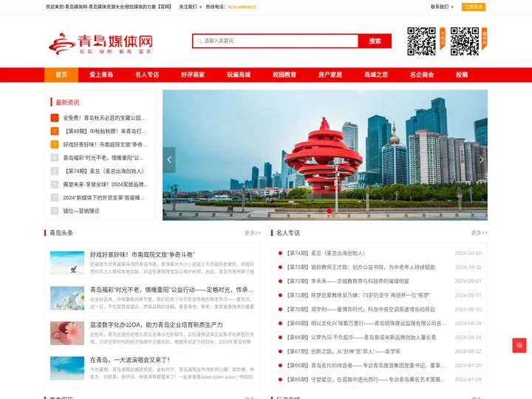
Task: Open the 名企商会 nav item
Action: [x=422, y=75]
